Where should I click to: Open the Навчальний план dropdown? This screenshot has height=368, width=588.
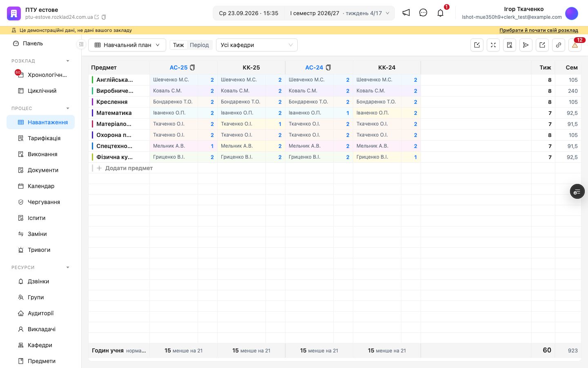[127, 45]
